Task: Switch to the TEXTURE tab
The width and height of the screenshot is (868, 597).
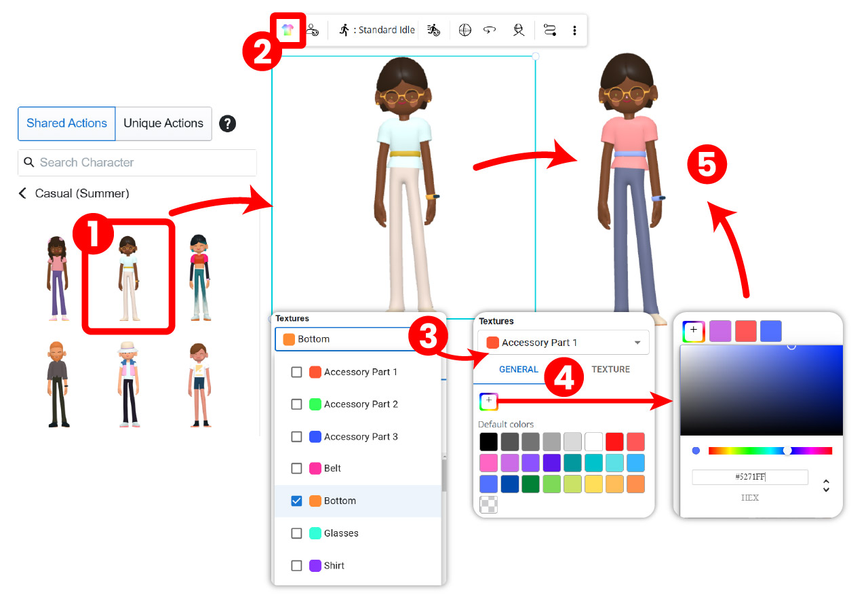Action: click(x=610, y=369)
